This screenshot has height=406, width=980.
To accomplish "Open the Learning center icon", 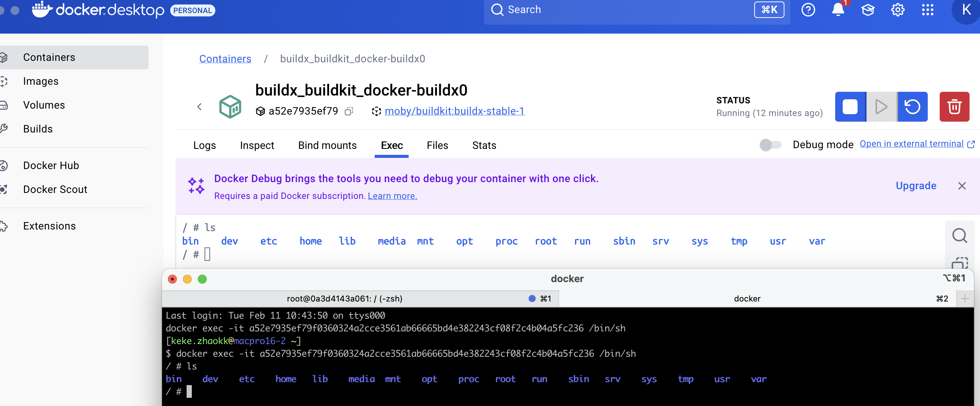I will point(868,10).
